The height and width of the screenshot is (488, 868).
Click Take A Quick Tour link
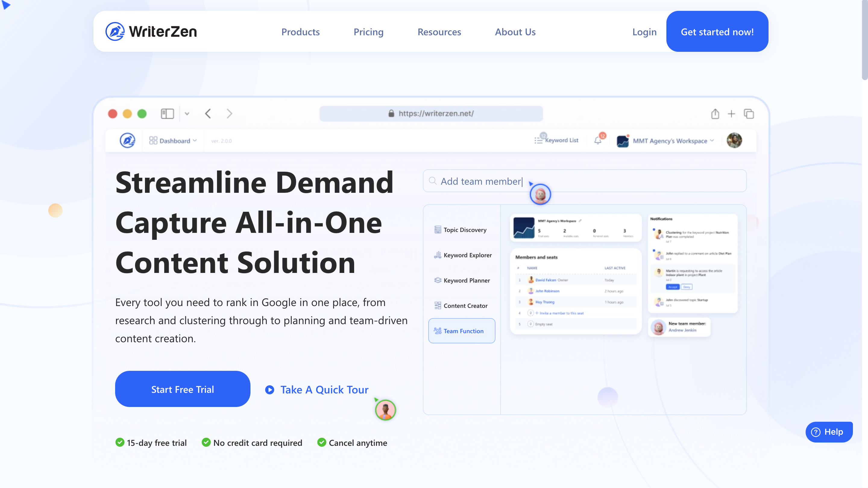pos(324,390)
